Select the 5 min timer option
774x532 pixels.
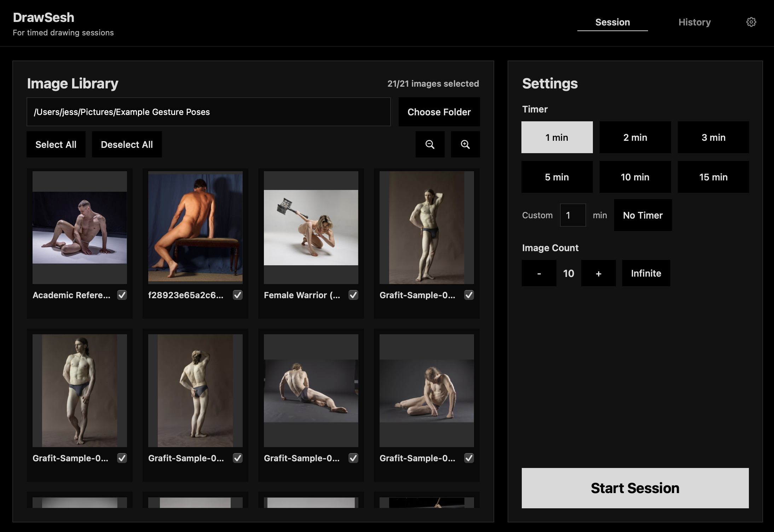click(557, 177)
